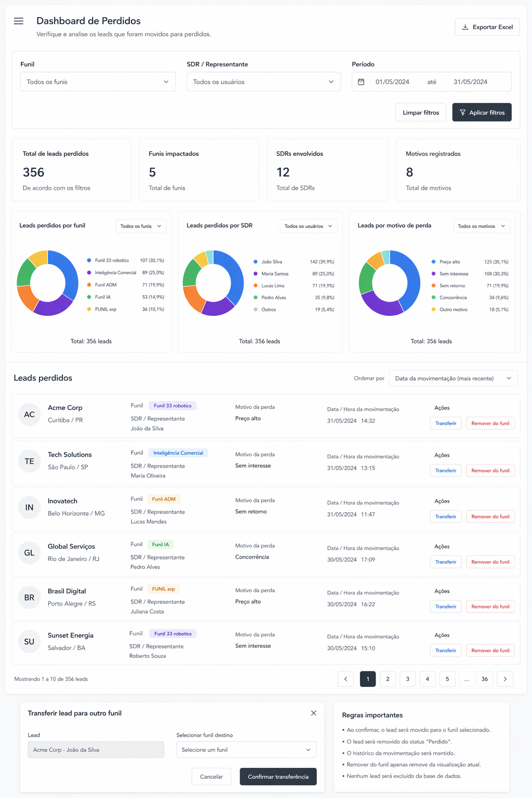Remove Global Serviços from the funnel

coord(490,562)
